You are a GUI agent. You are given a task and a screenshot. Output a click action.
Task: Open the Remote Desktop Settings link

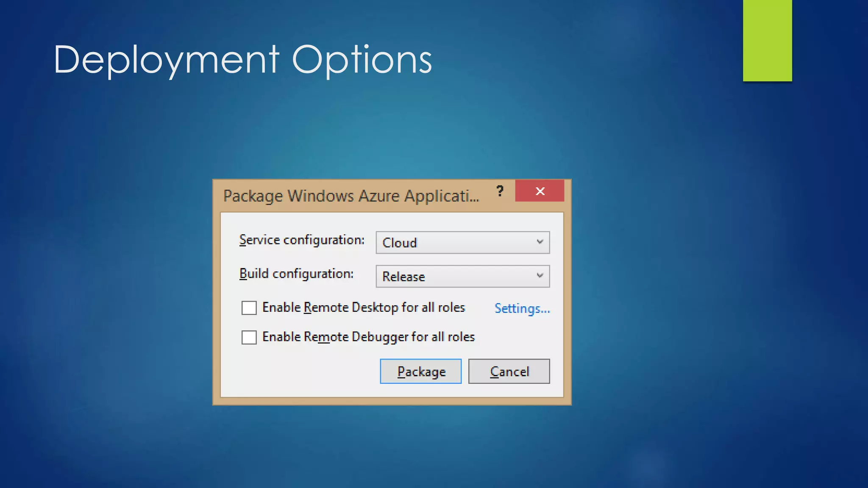522,308
